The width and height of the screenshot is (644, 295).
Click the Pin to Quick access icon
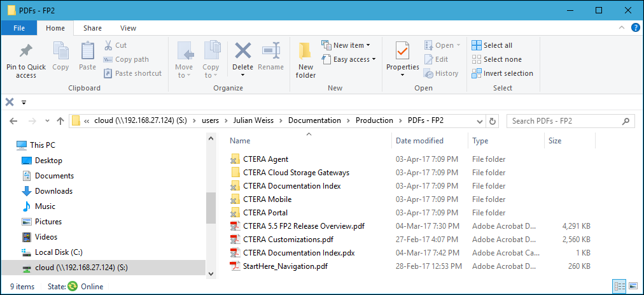point(26,51)
